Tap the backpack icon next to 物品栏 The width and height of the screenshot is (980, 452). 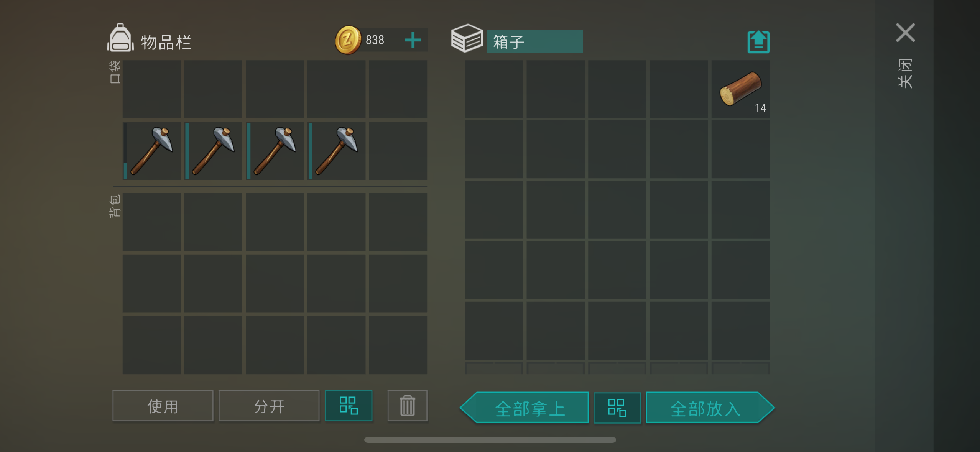point(120,38)
